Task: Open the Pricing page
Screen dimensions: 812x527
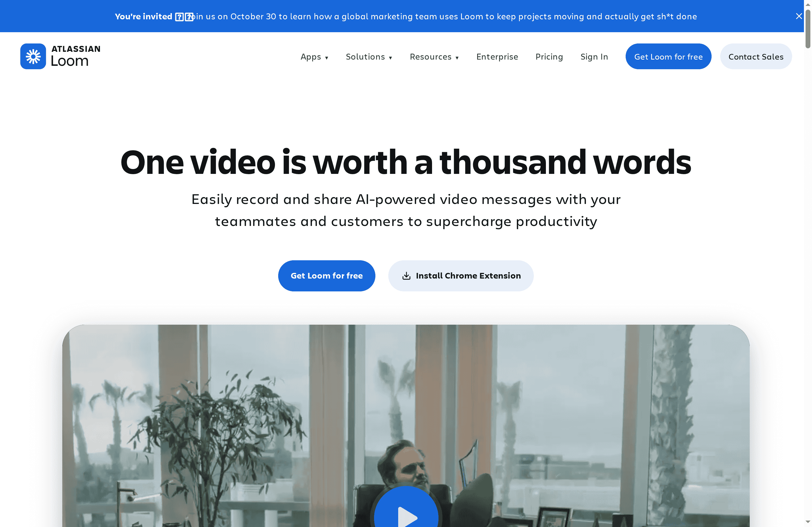Action: click(x=549, y=57)
